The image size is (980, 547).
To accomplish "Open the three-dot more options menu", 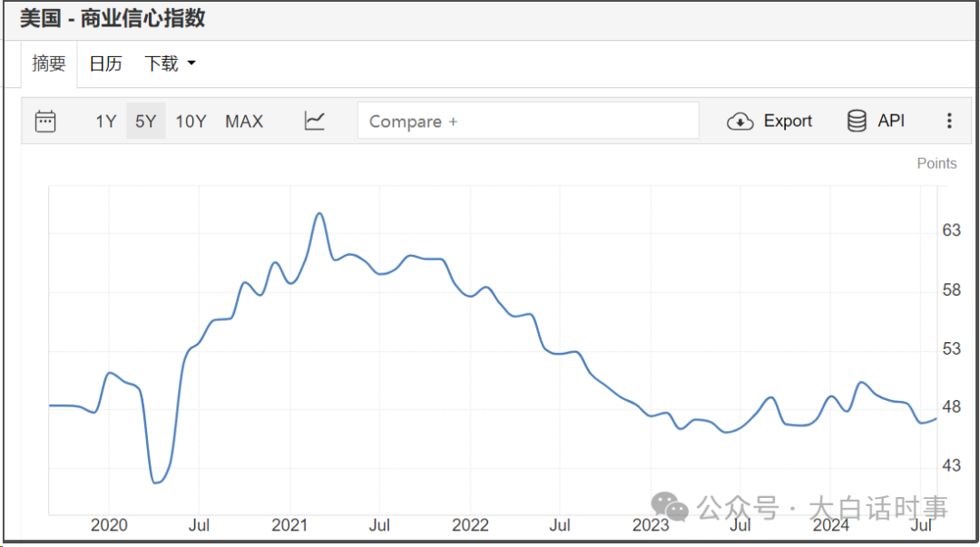I will tap(949, 121).
